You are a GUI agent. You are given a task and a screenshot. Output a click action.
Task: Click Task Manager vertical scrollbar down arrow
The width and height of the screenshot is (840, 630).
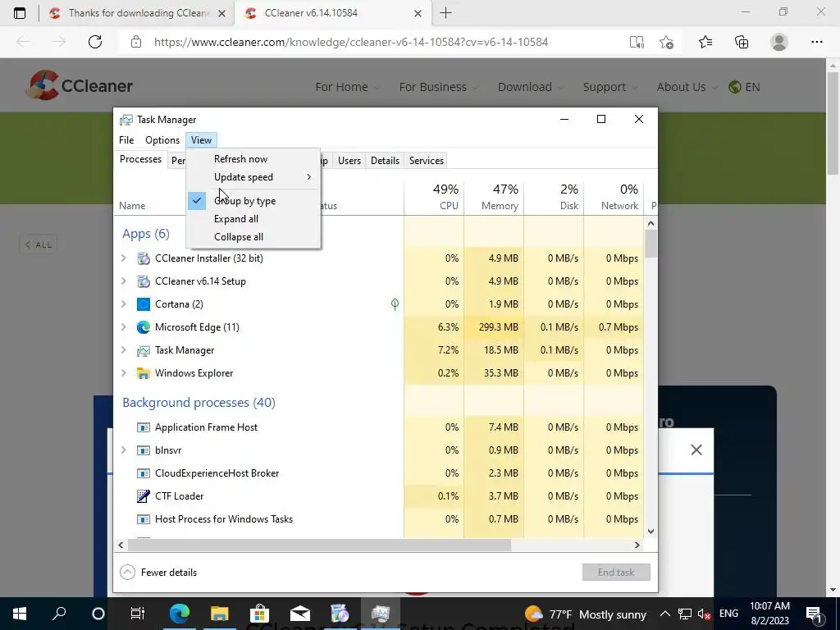pyautogui.click(x=651, y=532)
